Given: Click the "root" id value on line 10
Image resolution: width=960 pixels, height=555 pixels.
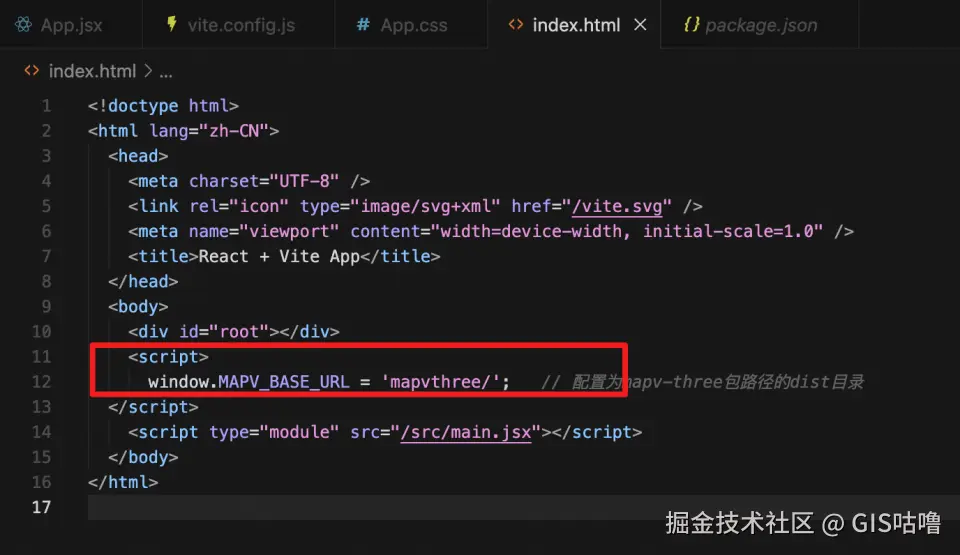Looking at the screenshot, I should 239,332.
